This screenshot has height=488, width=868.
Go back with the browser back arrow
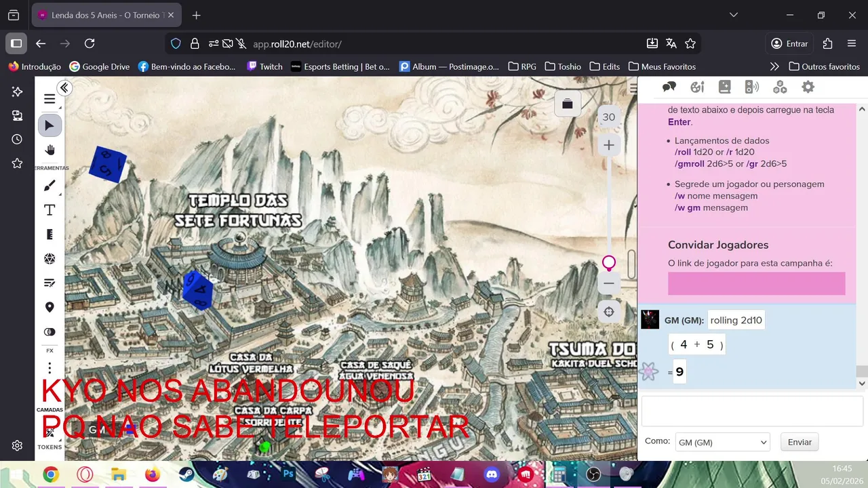[41, 43]
